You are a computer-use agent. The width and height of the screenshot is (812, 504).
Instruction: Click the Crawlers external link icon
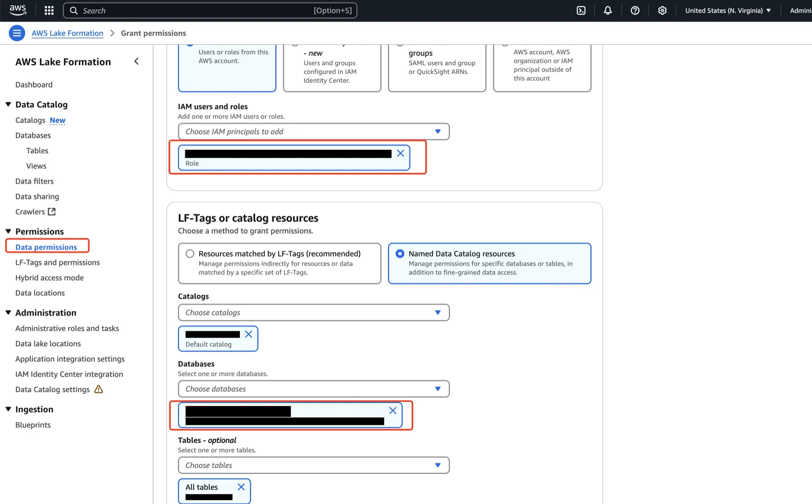(x=52, y=211)
